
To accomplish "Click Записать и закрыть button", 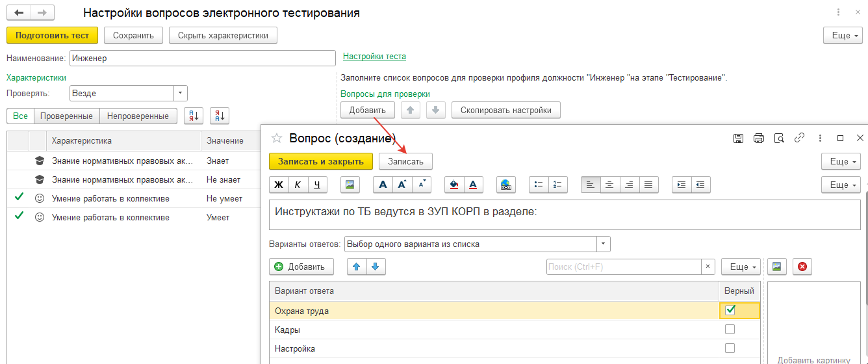I will click(x=321, y=161).
